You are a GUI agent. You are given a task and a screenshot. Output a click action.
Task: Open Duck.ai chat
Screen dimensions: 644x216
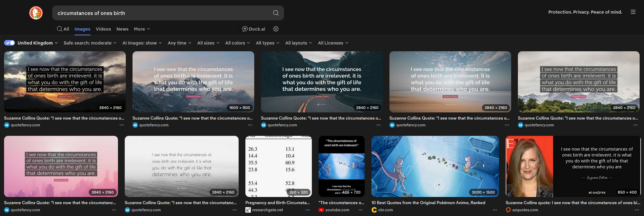[254, 29]
